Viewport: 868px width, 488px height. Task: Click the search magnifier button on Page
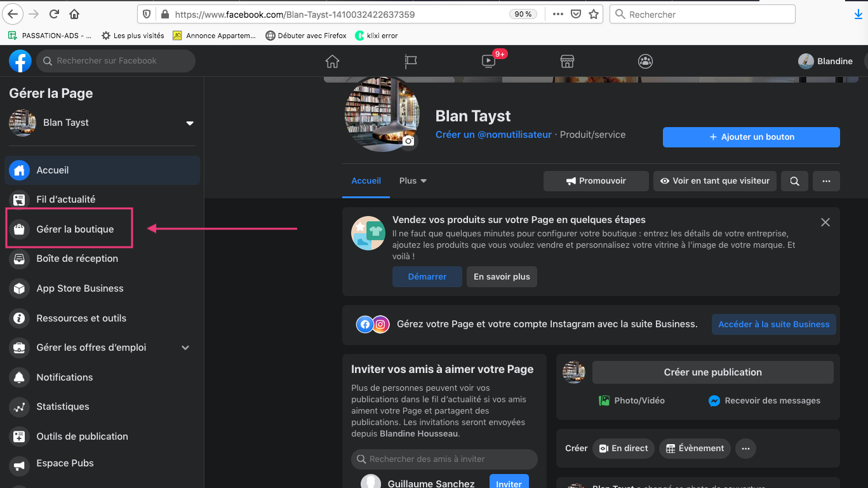794,181
